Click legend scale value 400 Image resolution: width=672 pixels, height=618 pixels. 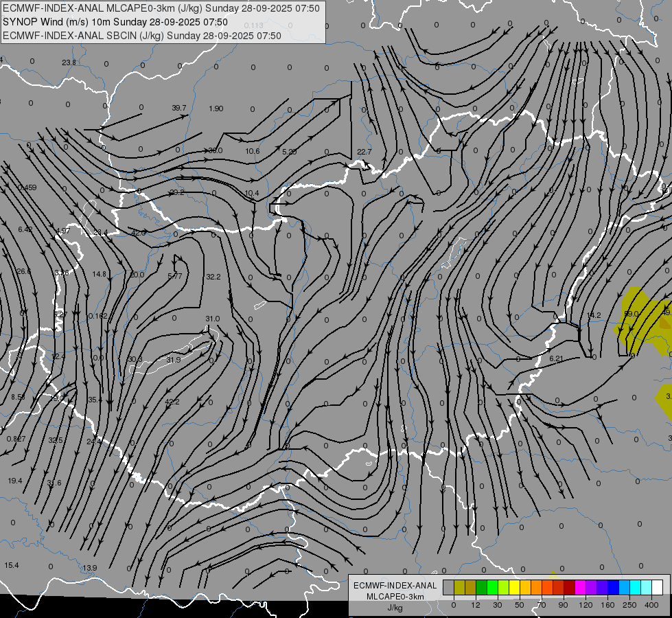click(651, 605)
